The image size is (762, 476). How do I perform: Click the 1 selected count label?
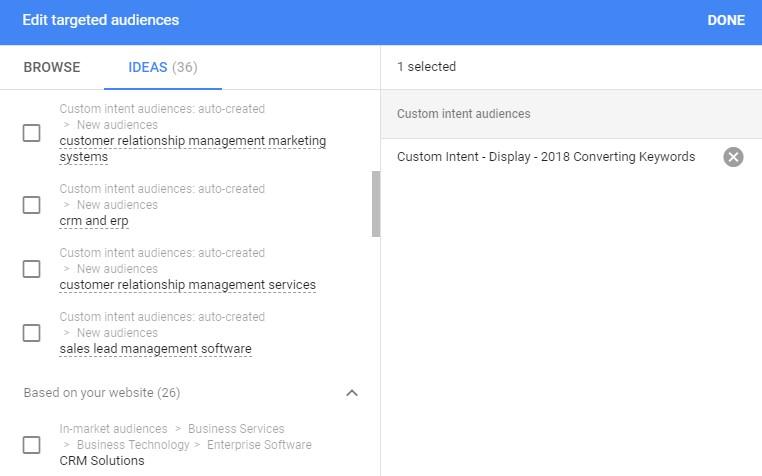tap(426, 67)
